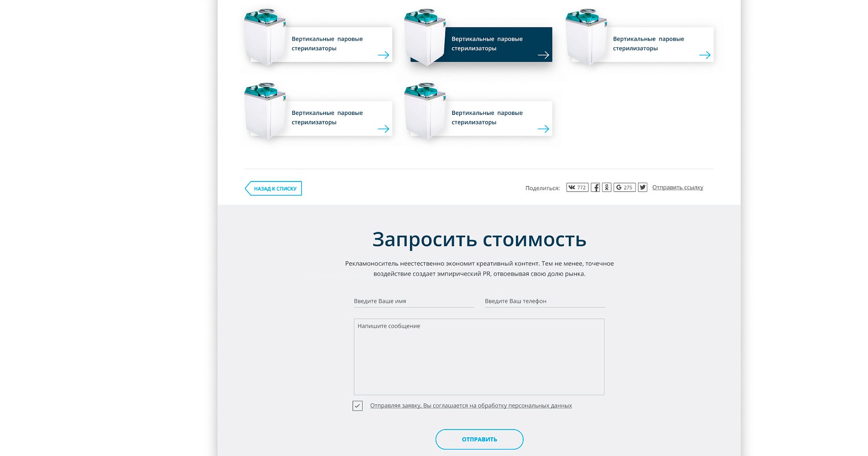
Task: Click the arrow on the bottom-left sterilizer card
Action: coord(383,129)
